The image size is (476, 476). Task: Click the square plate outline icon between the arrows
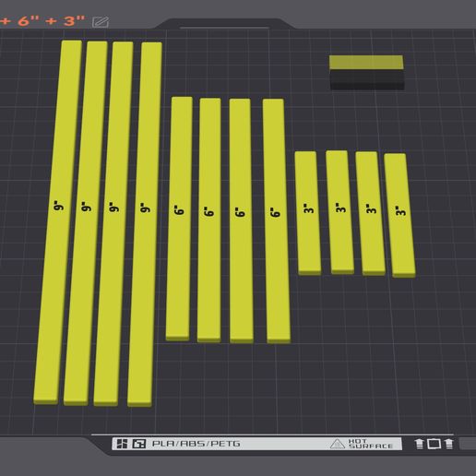pyautogui.click(x=434, y=444)
